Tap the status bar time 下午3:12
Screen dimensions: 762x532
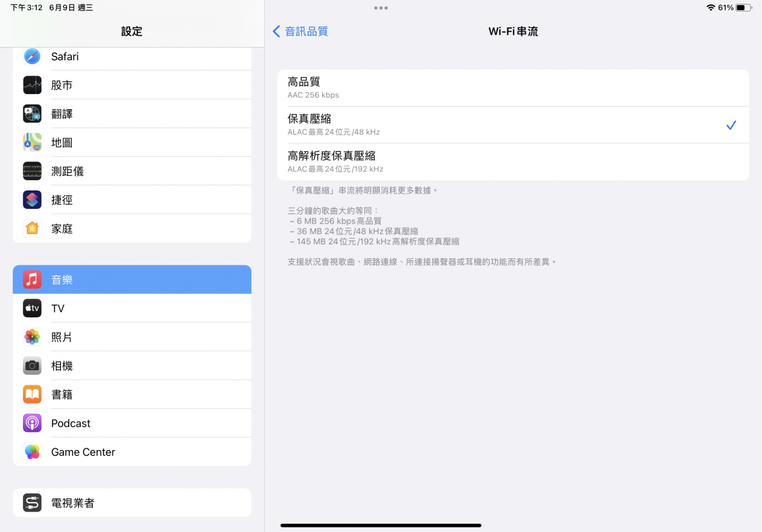pyautogui.click(x=26, y=8)
